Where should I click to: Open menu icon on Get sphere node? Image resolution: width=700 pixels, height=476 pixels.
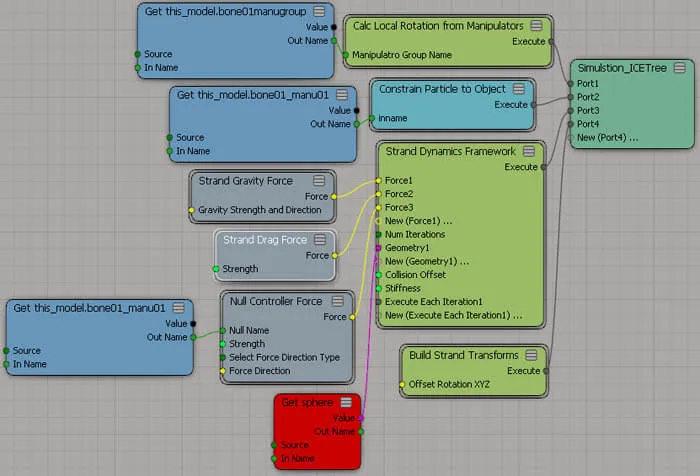346,402
